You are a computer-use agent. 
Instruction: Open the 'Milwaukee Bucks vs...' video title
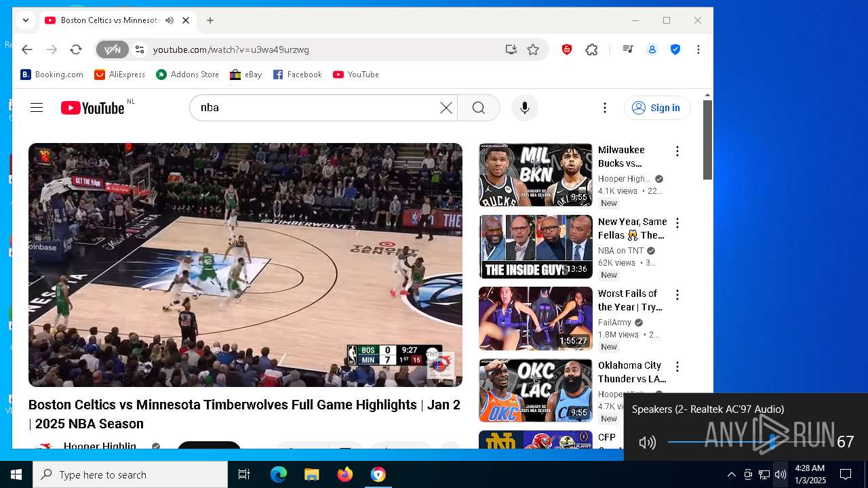coord(622,157)
